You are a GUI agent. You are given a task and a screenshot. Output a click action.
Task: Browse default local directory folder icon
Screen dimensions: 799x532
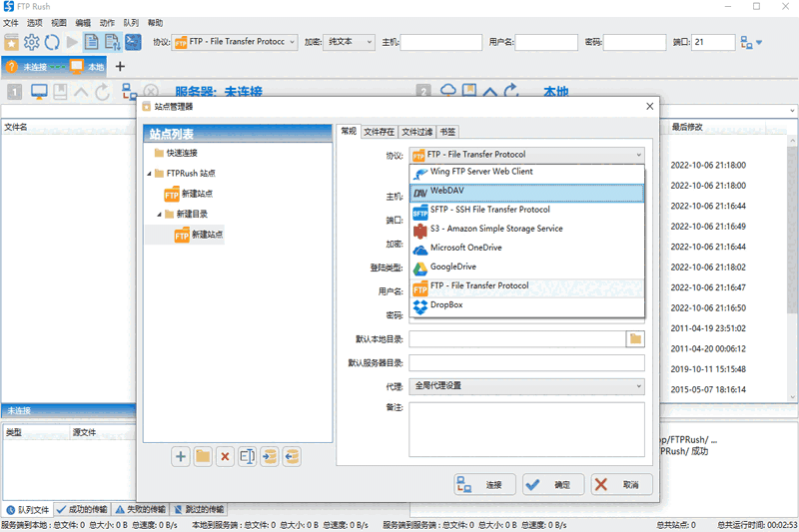click(x=635, y=339)
